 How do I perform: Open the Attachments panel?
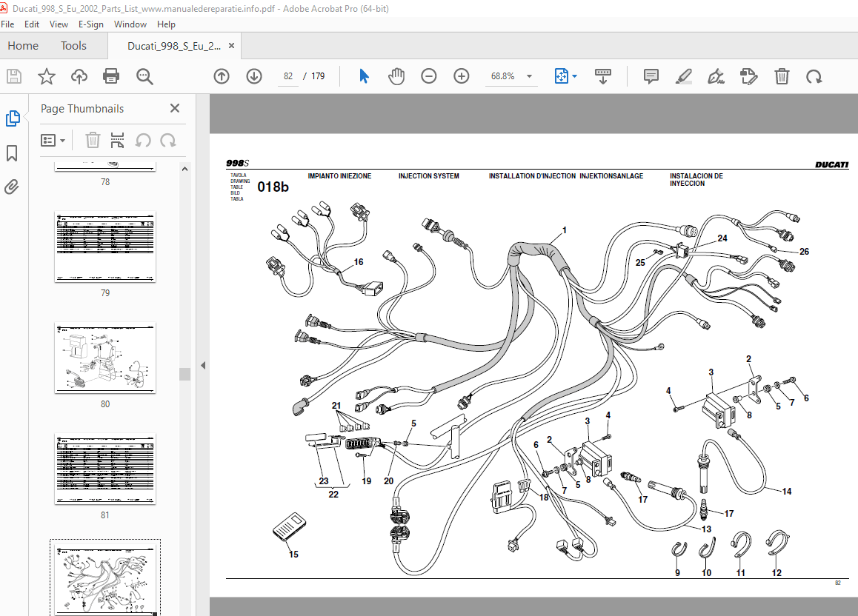click(x=13, y=187)
